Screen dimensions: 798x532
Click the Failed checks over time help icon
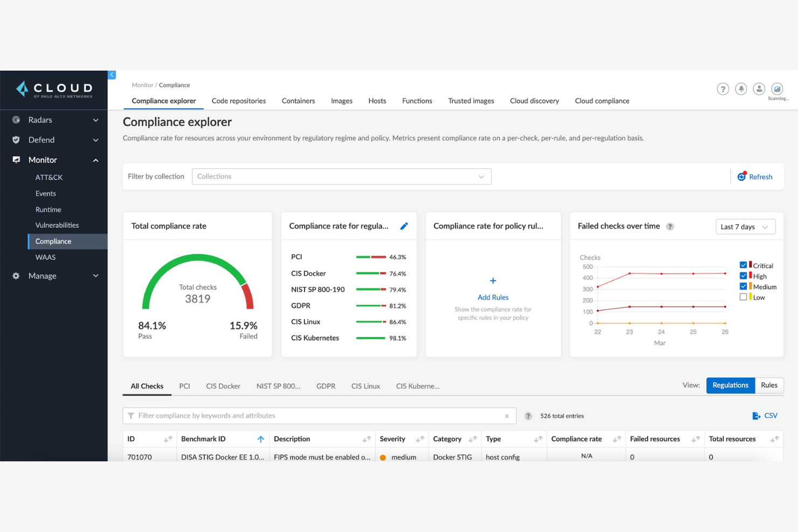point(670,226)
